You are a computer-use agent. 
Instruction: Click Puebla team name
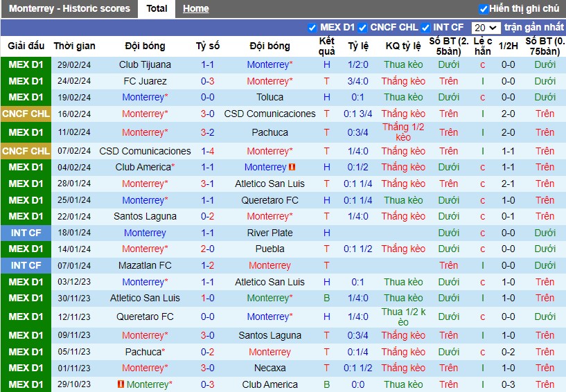(269, 249)
